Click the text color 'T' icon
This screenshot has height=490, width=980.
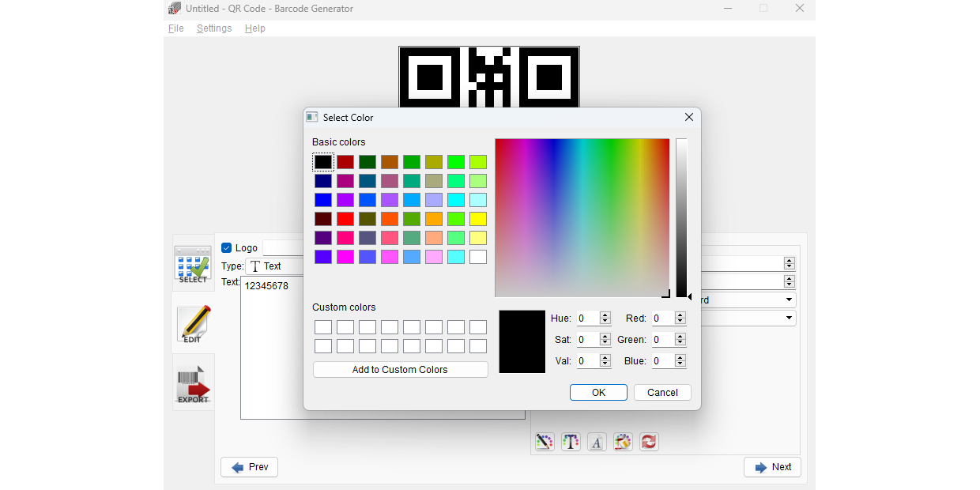[x=571, y=442]
